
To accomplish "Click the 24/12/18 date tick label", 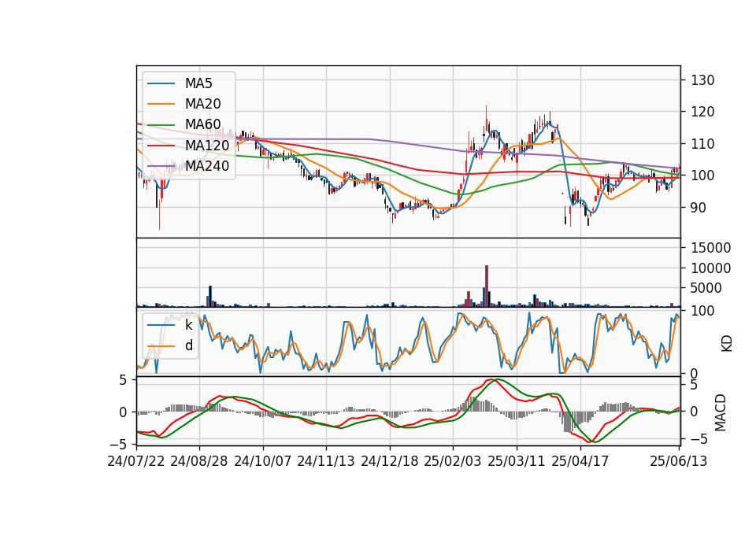I will coord(390,461).
